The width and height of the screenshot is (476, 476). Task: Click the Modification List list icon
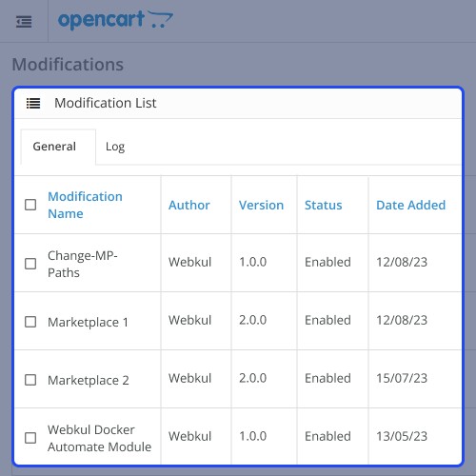click(x=33, y=103)
